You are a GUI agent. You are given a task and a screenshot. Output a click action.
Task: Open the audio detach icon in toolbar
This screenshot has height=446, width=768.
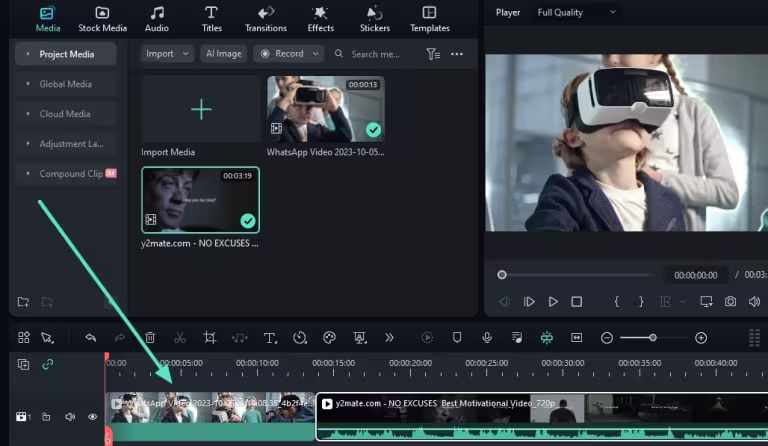click(x=240, y=338)
